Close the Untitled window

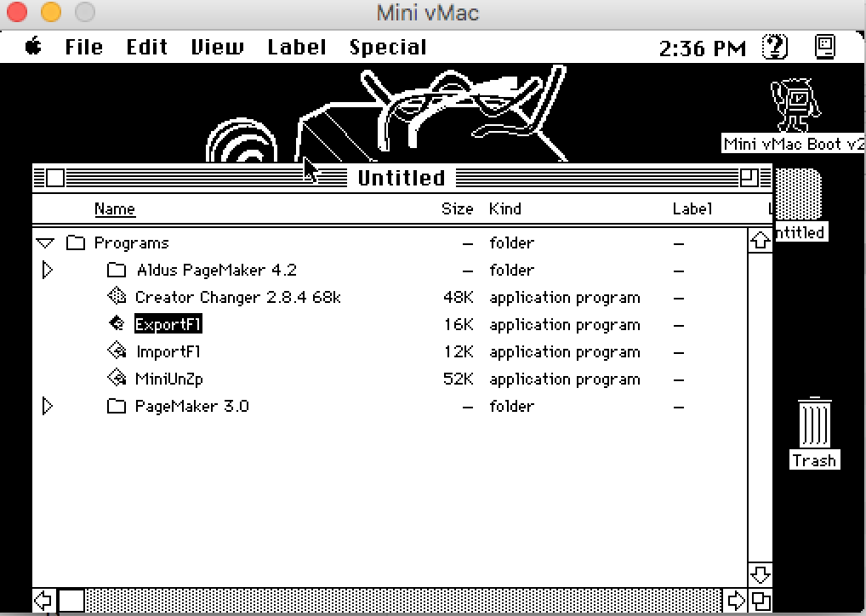[55, 178]
